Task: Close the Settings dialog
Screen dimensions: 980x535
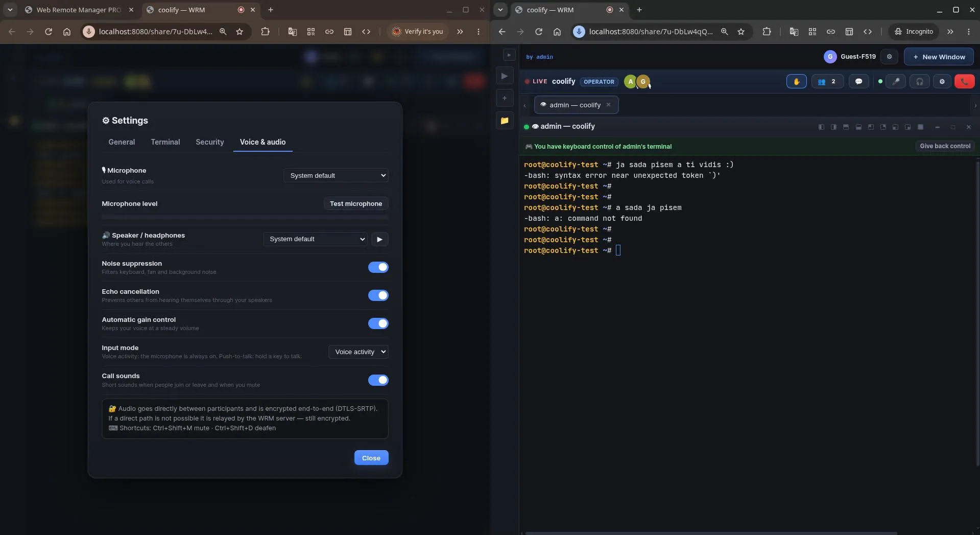Action: click(371, 458)
